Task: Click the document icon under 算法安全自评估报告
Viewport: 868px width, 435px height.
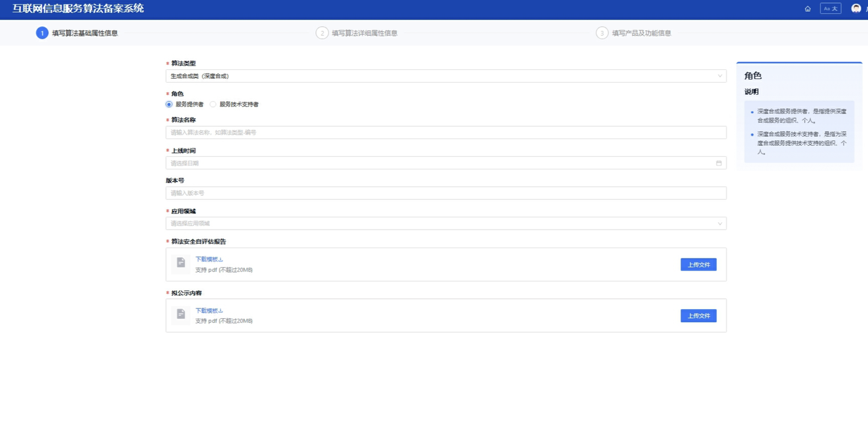Action: click(x=181, y=263)
